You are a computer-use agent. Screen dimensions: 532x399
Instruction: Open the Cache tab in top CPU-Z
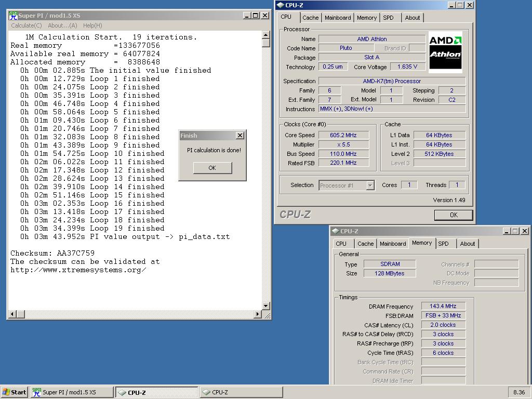point(311,18)
